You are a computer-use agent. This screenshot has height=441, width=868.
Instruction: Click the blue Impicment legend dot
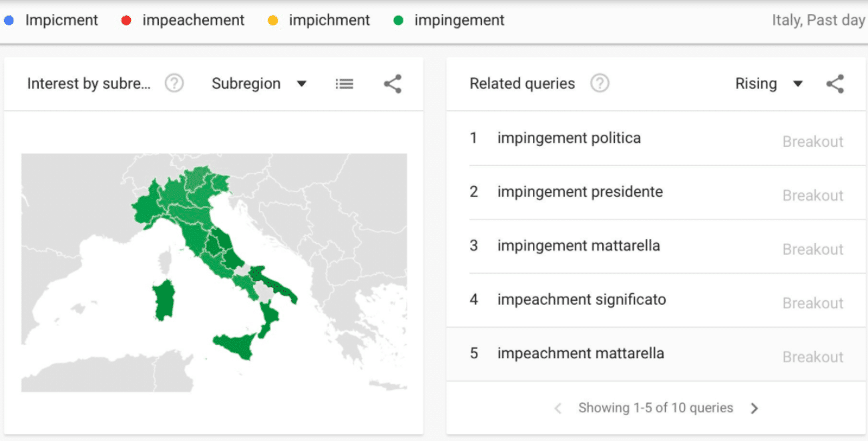[9, 21]
